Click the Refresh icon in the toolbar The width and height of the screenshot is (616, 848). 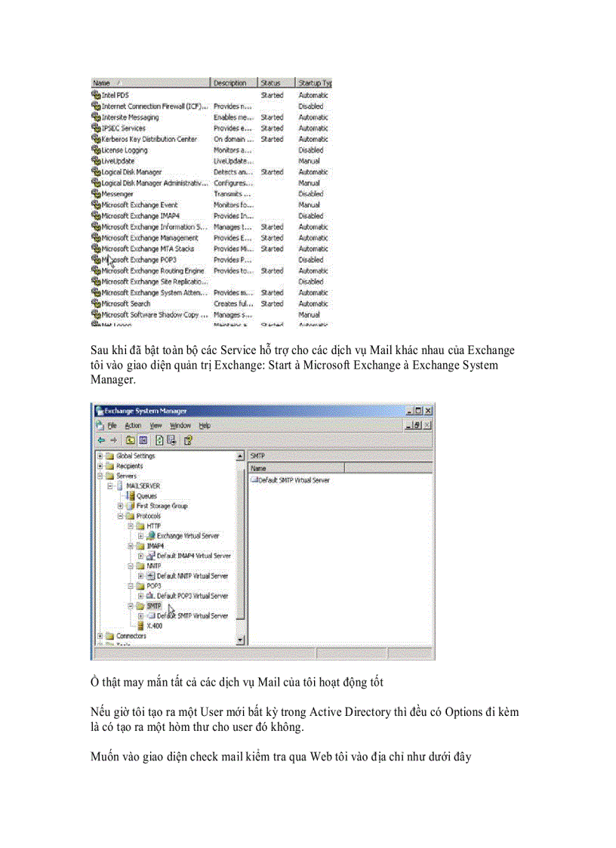click(159, 439)
